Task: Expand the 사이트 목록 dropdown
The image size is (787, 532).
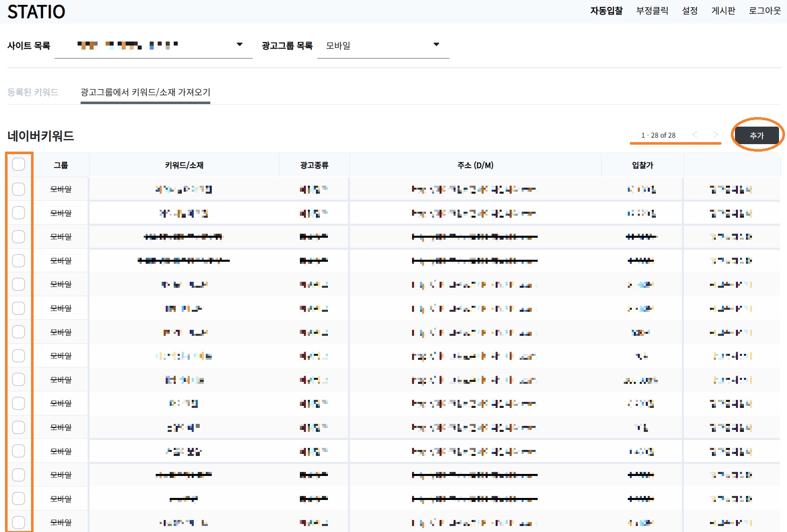Action: click(x=239, y=45)
